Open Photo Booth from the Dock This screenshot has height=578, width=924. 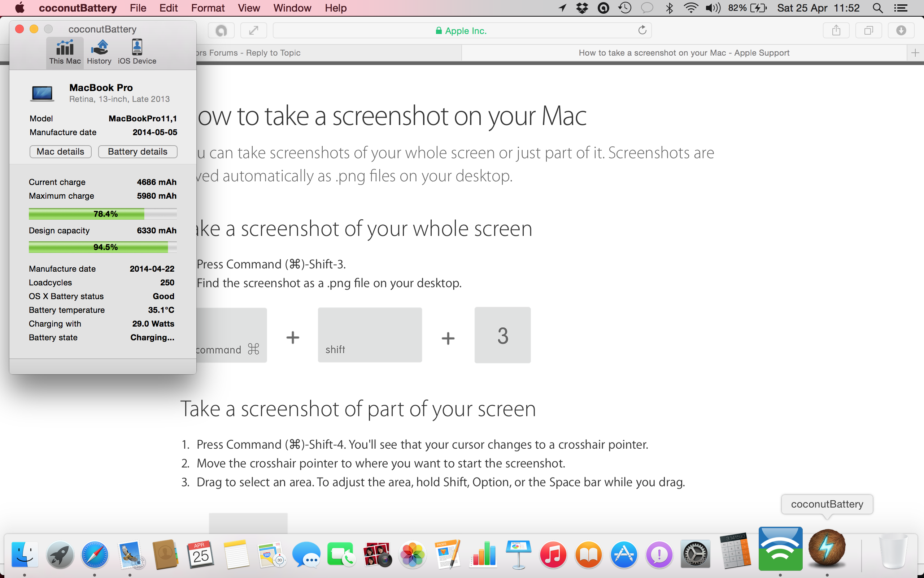(377, 553)
